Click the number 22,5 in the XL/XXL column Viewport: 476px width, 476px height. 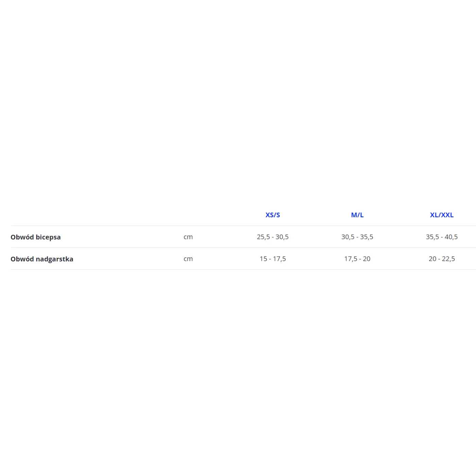click(448, 259)
